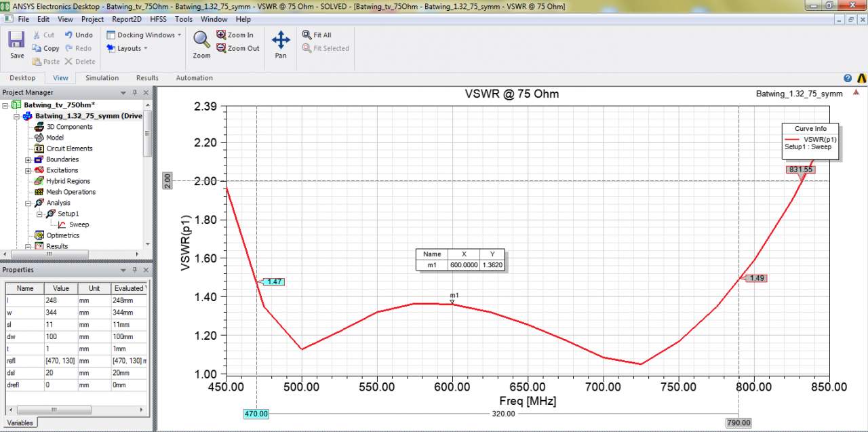
Task: Open the HFSS menu
Action: point(158,19)
